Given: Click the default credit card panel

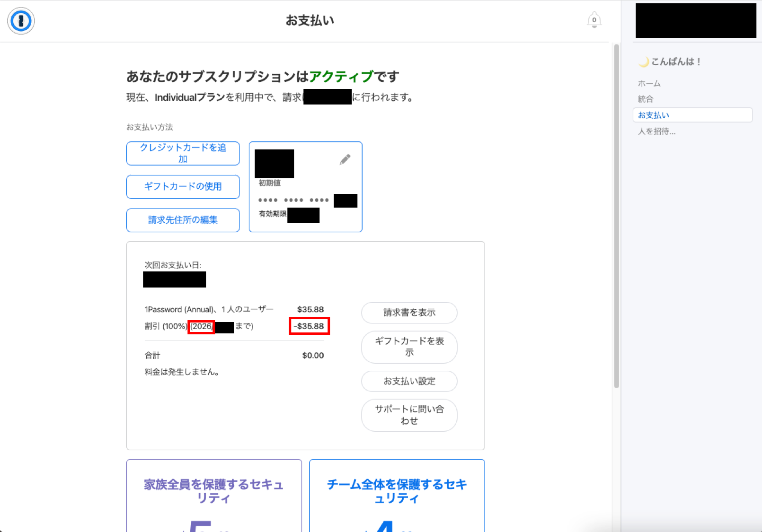Looking at the screenshot, I should (306, 187).
